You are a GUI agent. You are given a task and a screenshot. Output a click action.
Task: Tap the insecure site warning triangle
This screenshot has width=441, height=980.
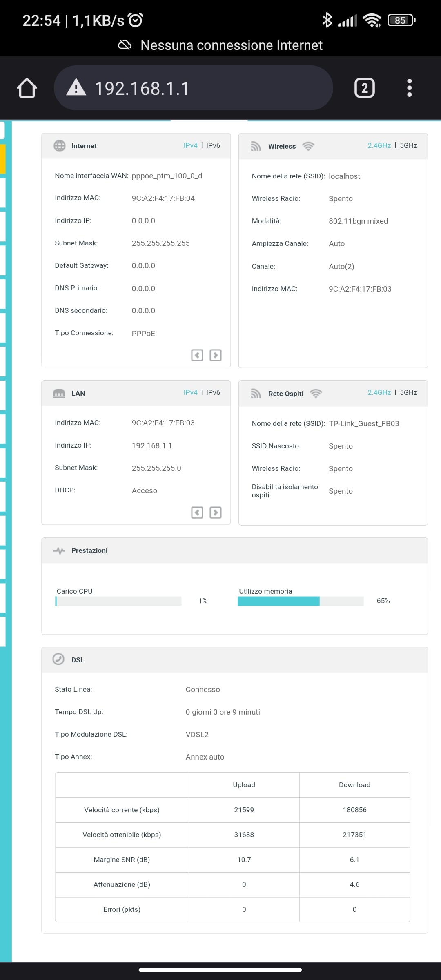[x=76, y=88]
